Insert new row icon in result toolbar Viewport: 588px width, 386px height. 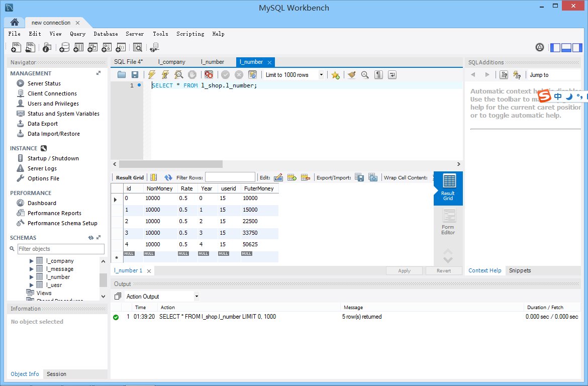click(292, 177)
